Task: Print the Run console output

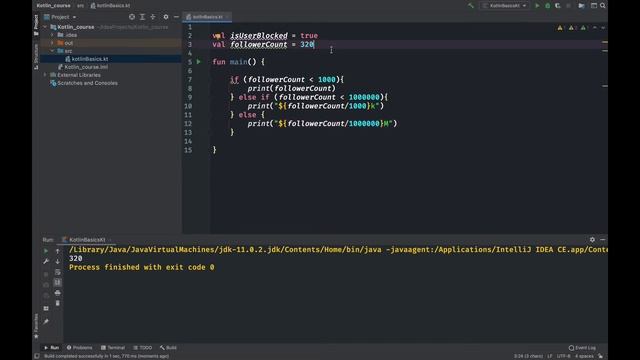Action: pos(58,293)
